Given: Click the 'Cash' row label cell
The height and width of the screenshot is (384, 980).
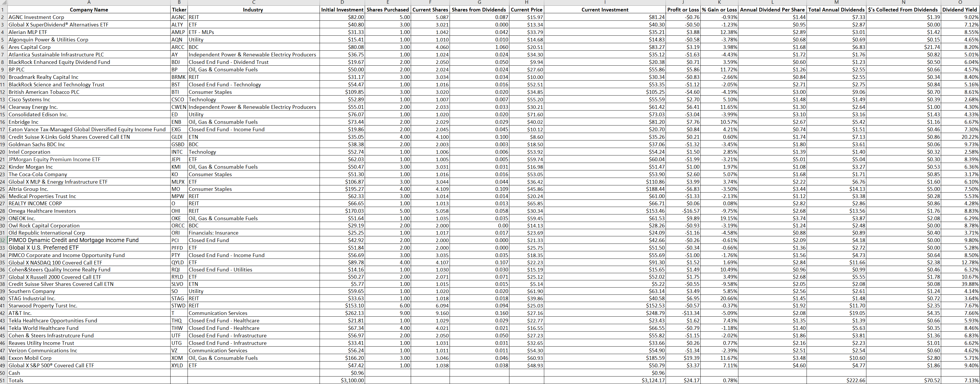Looking at the screenshot, I should [89, 373].
